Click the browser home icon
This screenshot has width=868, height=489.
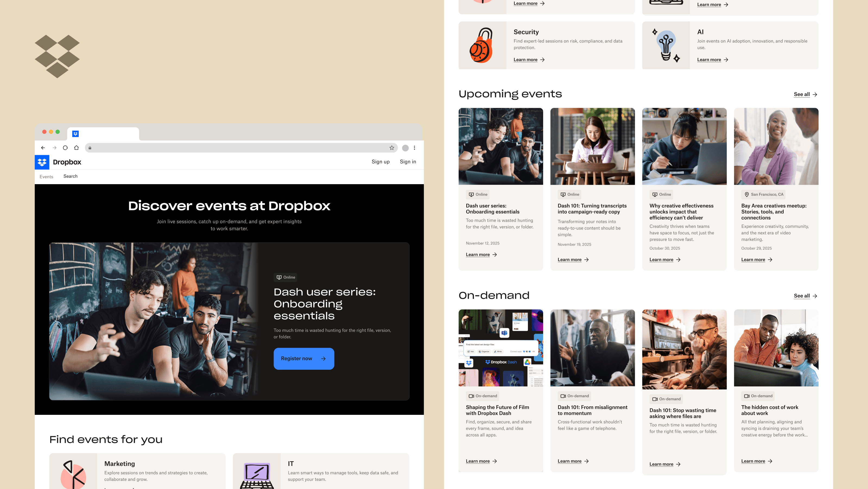pos(77,148)
